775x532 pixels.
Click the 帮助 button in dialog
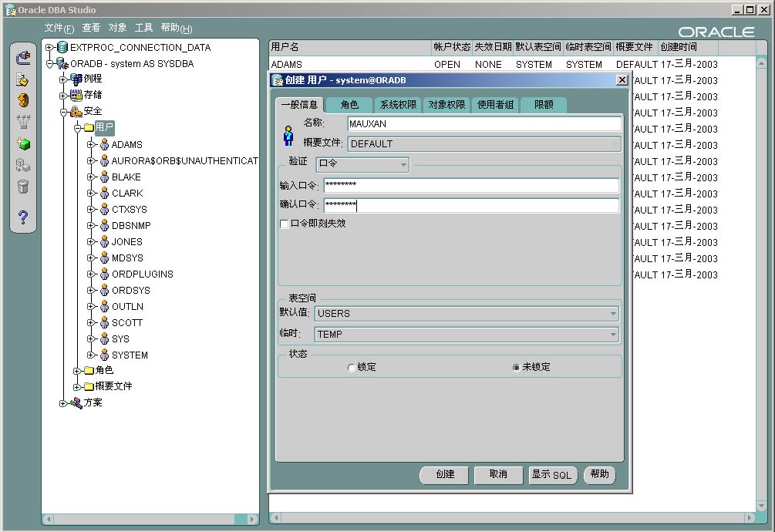tap(599, 475)
